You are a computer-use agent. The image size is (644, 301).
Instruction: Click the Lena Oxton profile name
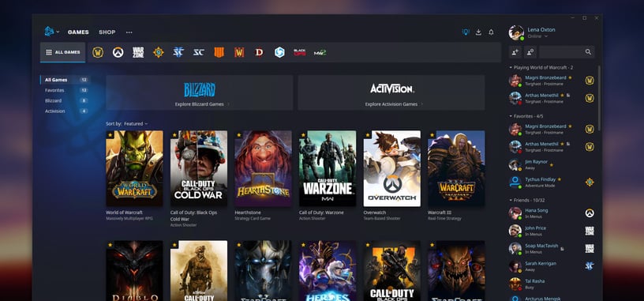pyautogui.click(x=541, y=29)
